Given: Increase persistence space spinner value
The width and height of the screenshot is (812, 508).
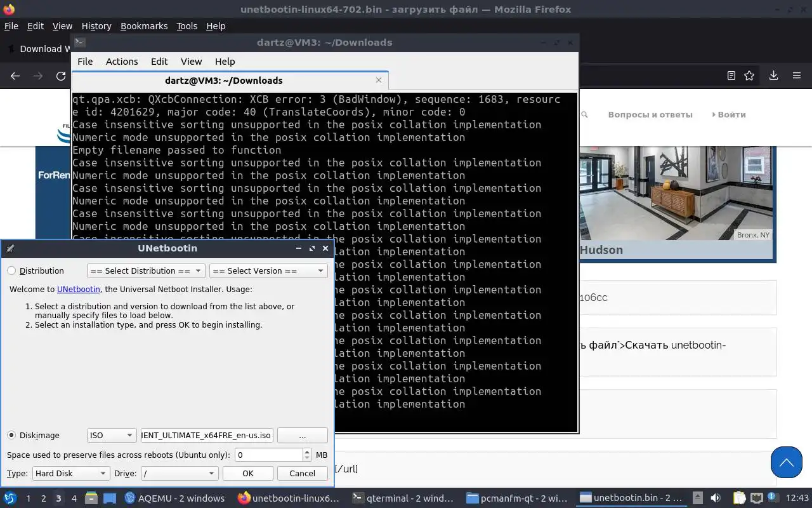Looking at the screenshot, I should pyautogui.click(x=308, y=451).
